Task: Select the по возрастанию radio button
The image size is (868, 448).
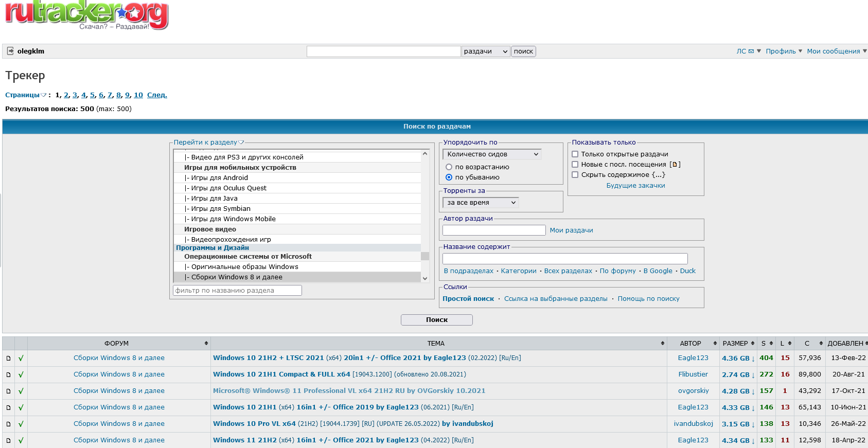Action: coord(449,167)
